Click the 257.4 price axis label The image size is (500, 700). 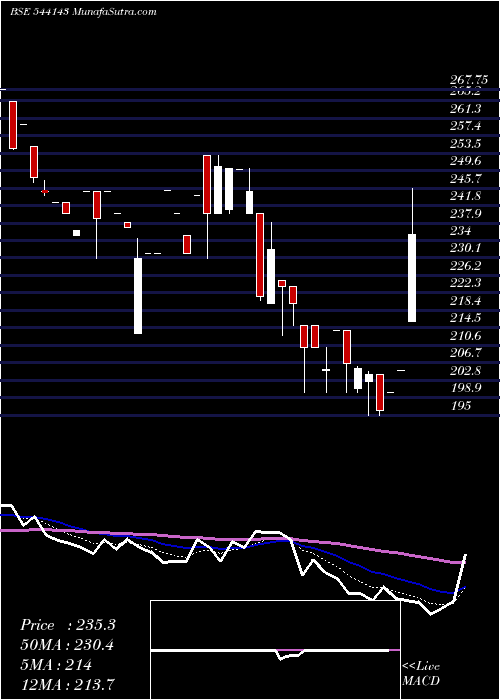tap(466, 126)
